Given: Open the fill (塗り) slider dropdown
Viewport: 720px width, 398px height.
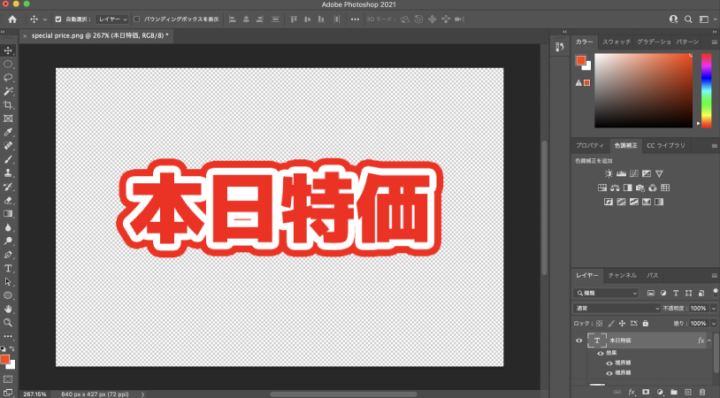Looking at the screenshot, I should coord(714,324).
